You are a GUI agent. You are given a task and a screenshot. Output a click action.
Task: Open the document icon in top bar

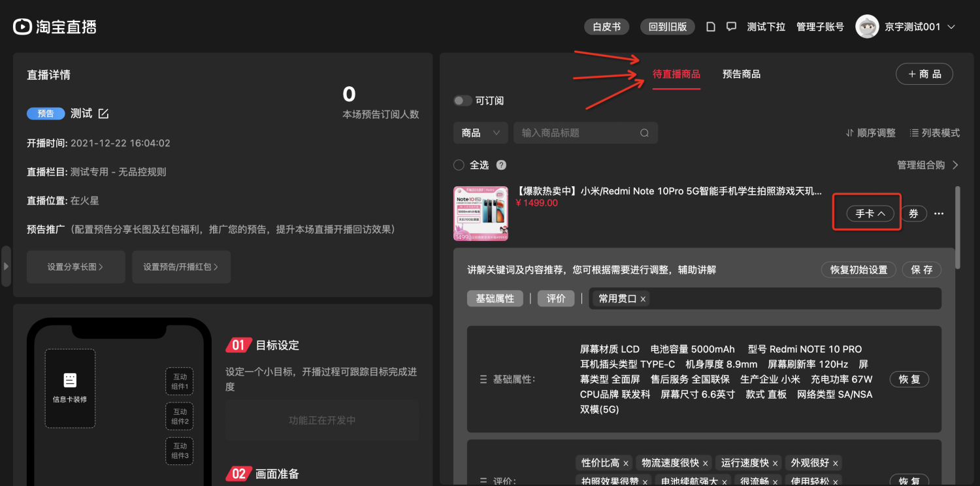(x=711, y=27)
